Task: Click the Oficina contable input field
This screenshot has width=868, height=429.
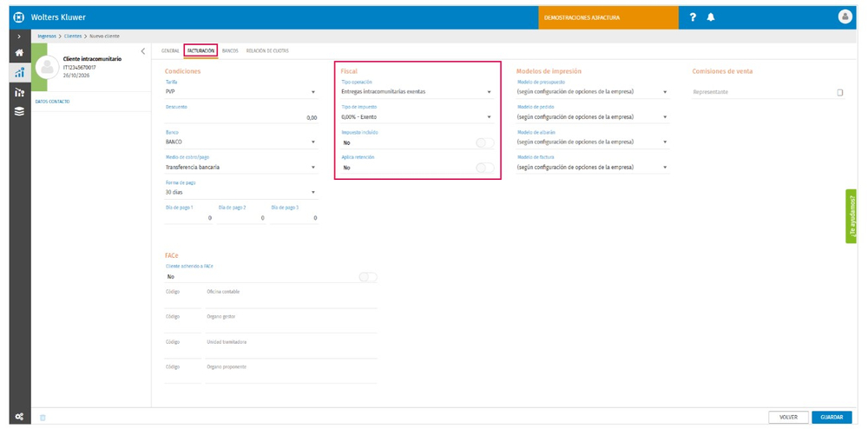Action: (x=292, y=301)
